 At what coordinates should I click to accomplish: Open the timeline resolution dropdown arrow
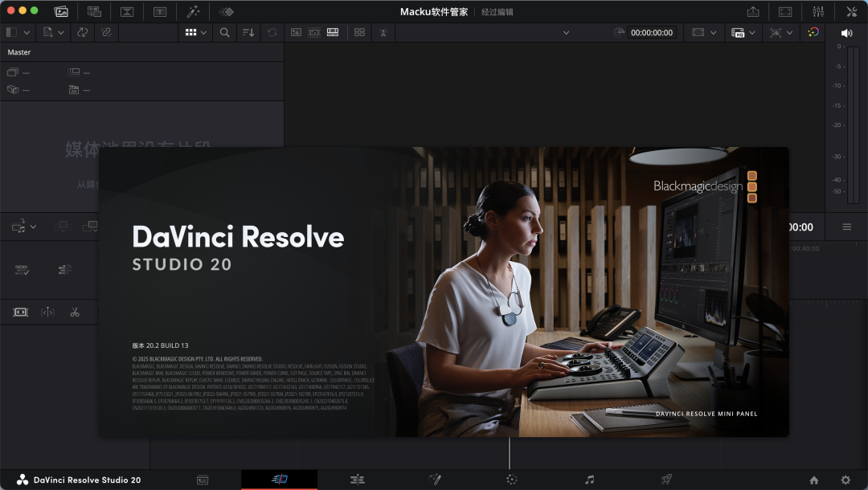tap(713, 33)
